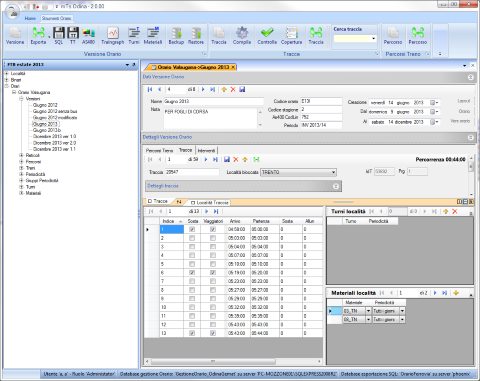Expand the Dettagli traccia section

336,186
